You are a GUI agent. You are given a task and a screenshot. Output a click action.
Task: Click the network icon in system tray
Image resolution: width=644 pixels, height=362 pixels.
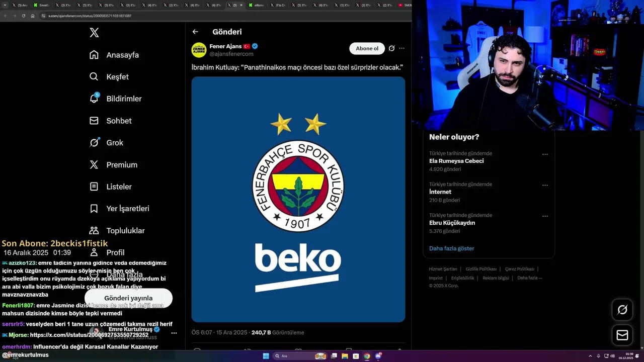click(x=606, y=356)
